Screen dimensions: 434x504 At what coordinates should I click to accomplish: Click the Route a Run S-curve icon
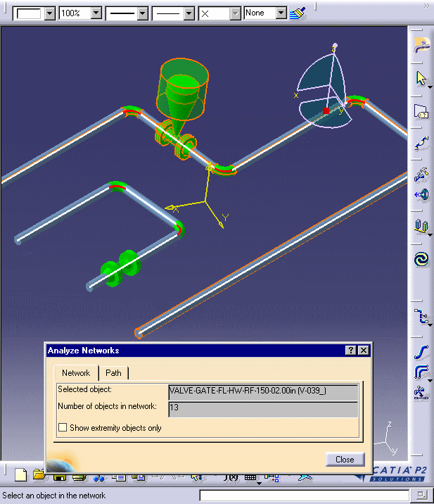click(421, 351)
